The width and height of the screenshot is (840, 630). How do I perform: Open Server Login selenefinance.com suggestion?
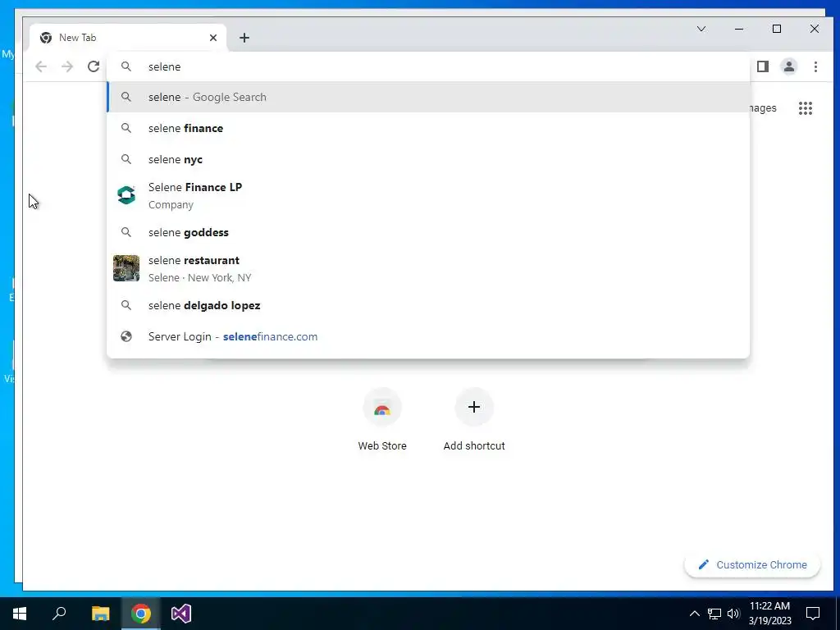tap(428, 336)
